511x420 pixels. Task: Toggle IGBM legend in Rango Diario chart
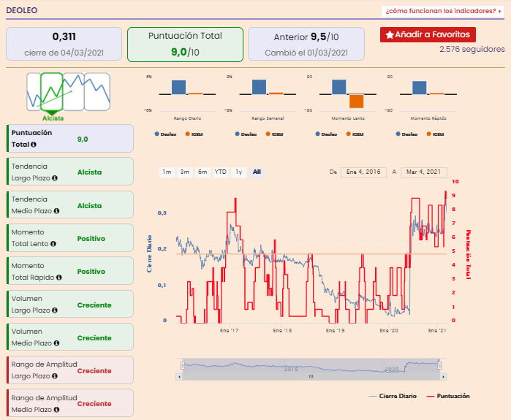[194, 134]
